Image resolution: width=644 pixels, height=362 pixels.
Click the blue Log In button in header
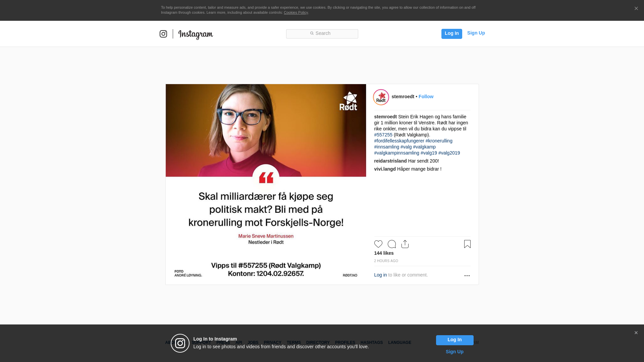451,34
